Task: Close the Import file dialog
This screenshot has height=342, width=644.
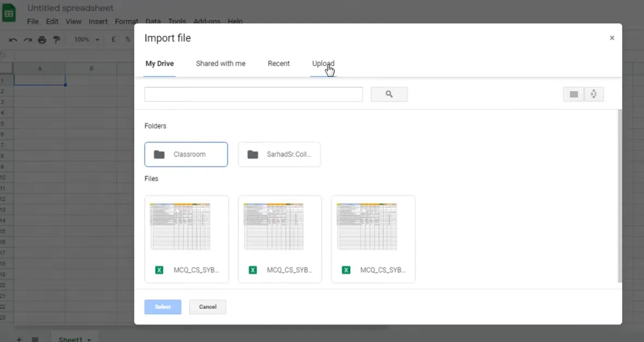Action: [612, 38]
